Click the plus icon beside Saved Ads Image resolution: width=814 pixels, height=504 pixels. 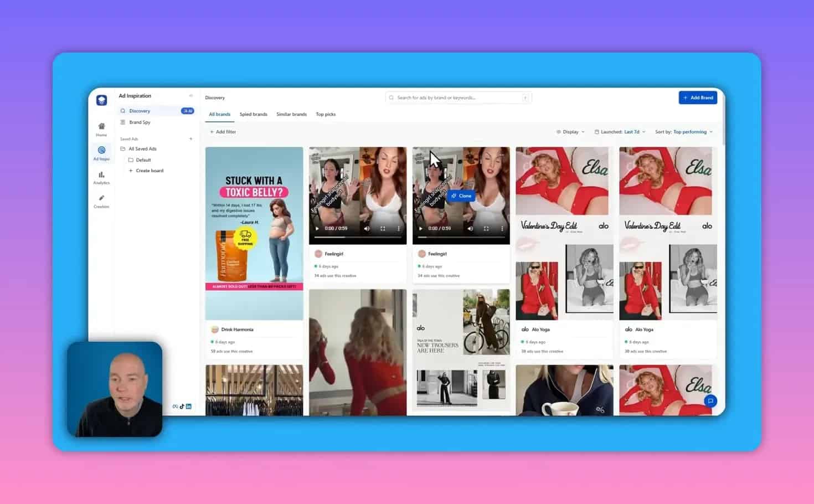pos(191,139)
